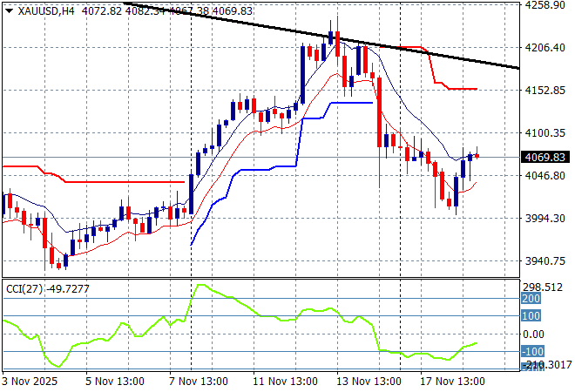Click the CCI 0.00 level label
Viewport: 575px width, 392px height.
[533, 334]
